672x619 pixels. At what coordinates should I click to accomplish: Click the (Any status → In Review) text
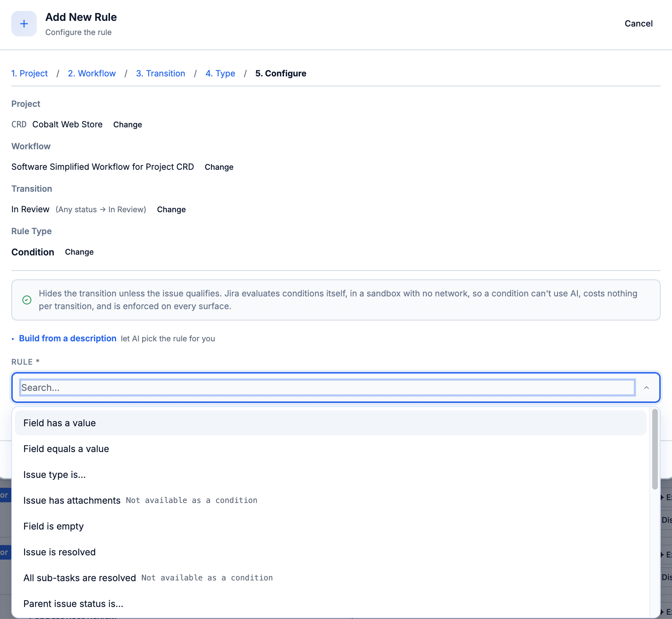pyautogui.click(x=101, y=209)
